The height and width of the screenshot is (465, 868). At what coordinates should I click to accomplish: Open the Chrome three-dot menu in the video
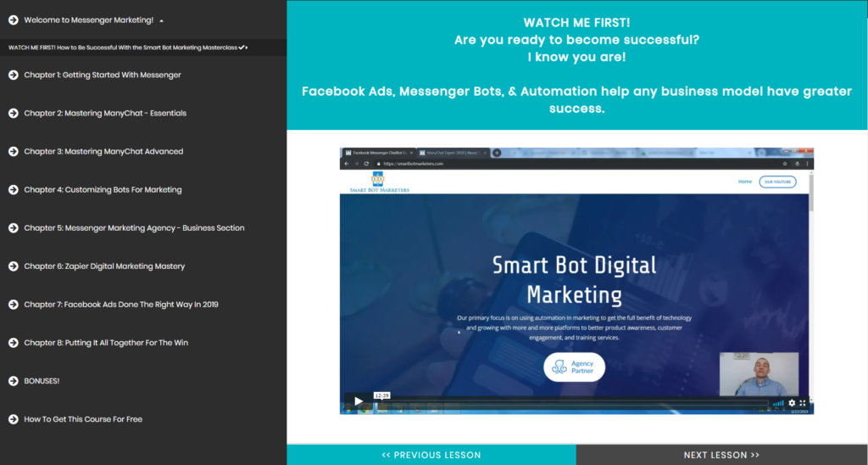(x=807, y=164)
